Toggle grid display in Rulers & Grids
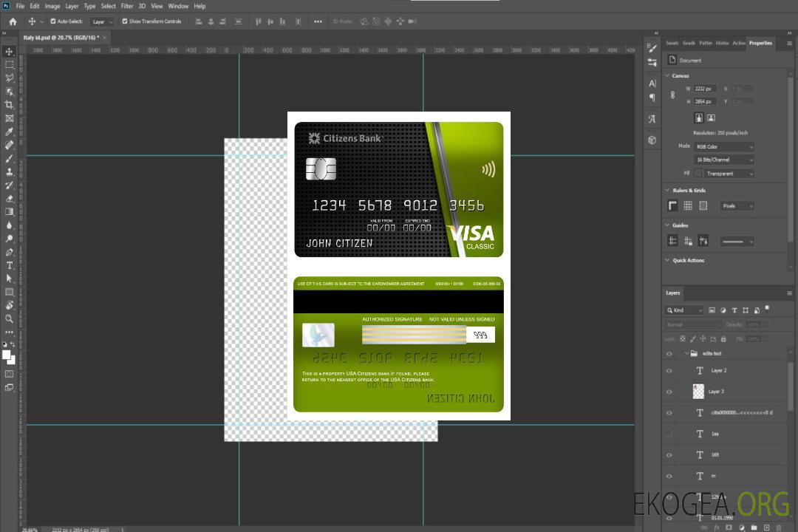Screen dimensions: 798x532 click(688, 205)
